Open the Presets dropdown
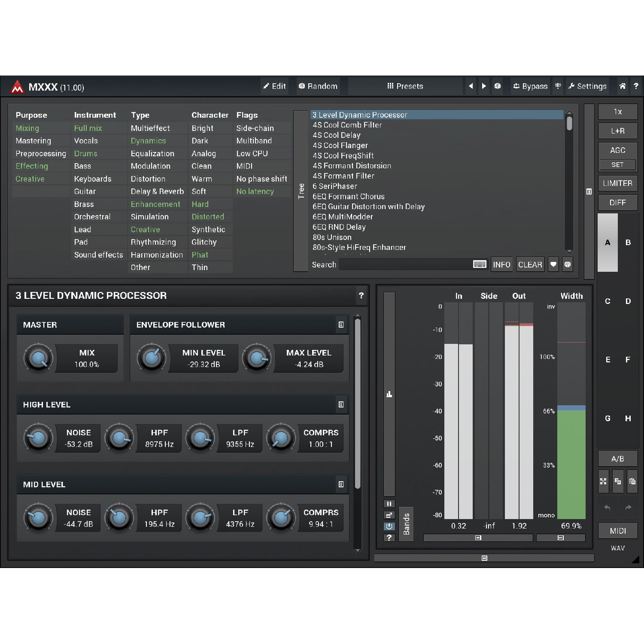This screenshot has width=644, height=644. [x=405, y=86]
